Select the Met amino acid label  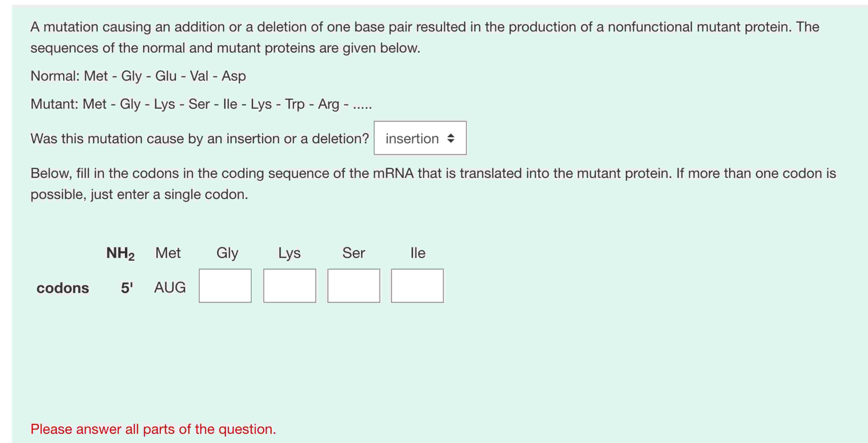(x=167, y=253)
